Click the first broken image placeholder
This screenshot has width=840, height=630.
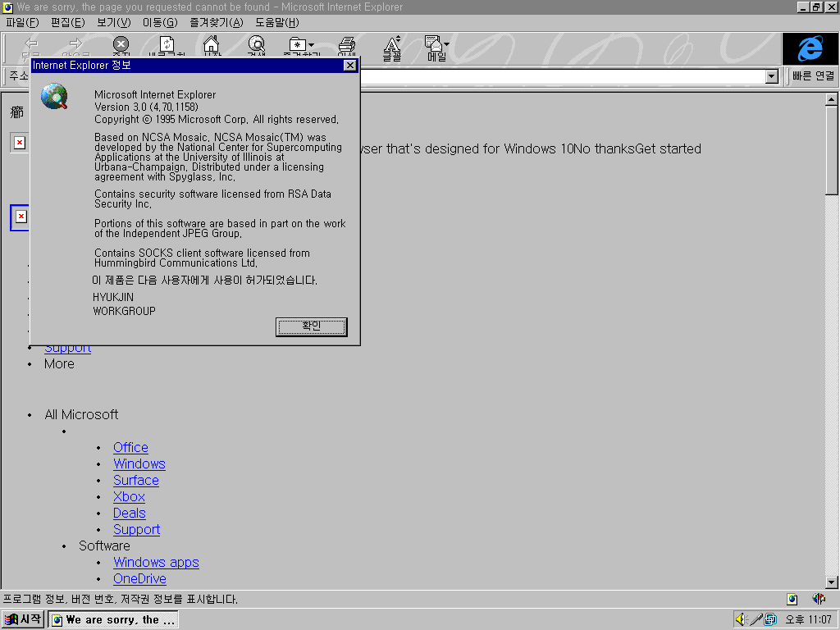point(20,143)
